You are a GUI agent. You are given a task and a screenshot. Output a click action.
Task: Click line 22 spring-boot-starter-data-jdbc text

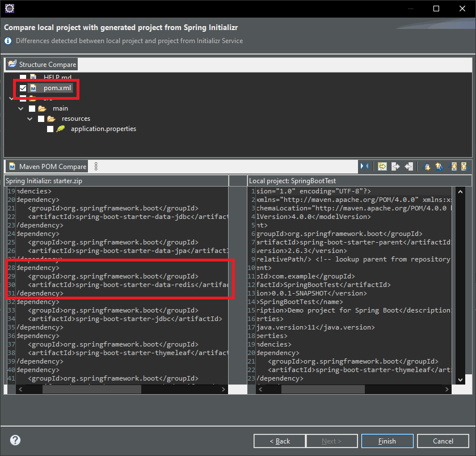tap(128, 217)
